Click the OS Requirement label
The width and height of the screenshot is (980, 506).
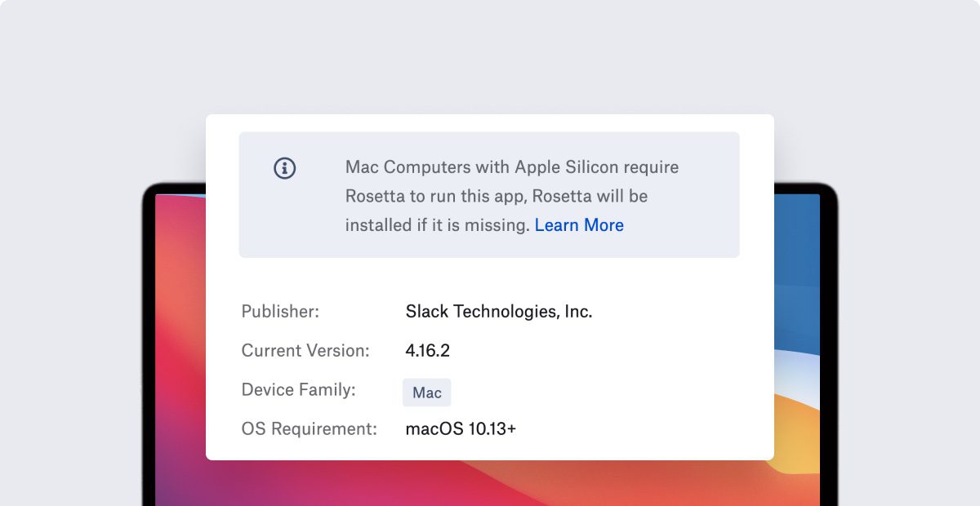[309, 428]
